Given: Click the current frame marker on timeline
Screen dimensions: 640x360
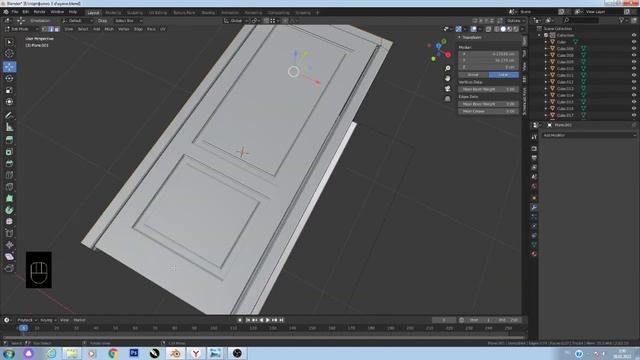Looking at the screenshot, I should point(24,328).
